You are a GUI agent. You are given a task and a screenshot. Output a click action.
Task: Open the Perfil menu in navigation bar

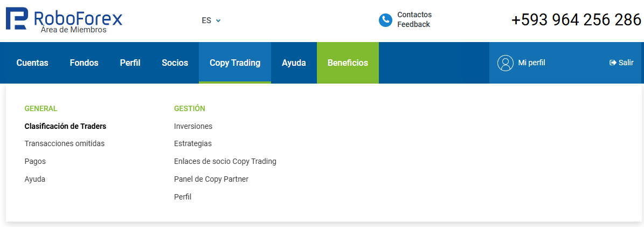pyautogui.click(x=130, y=63)
